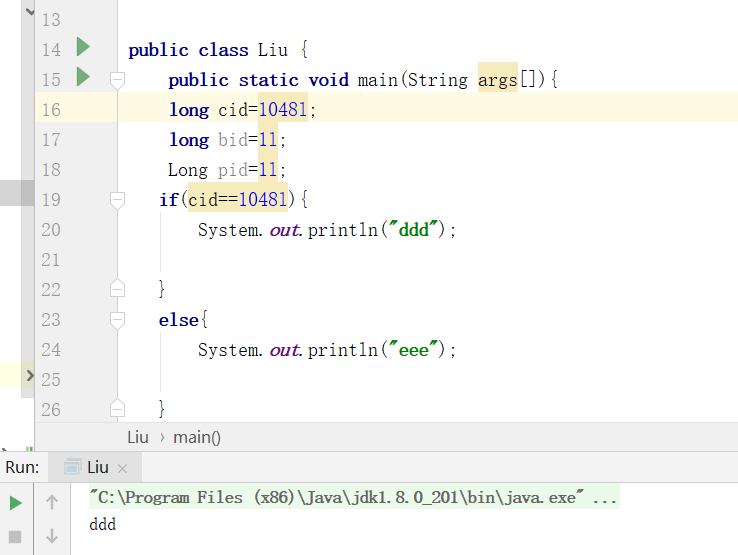Click Liu in the breadcrumb bar
This screenshot has width=738, height=555.
tap(138, 437)
